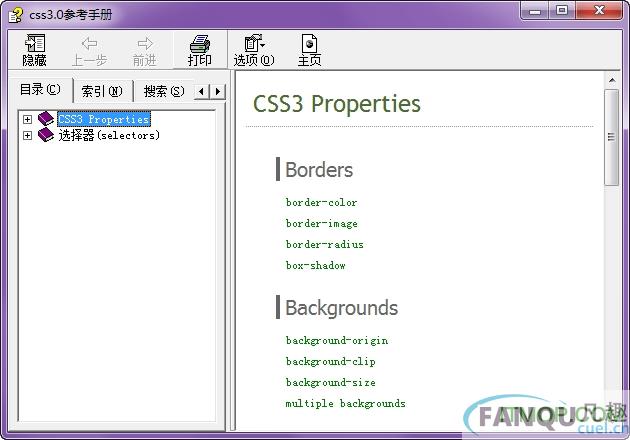Click the Borders section heading
The image size is (630, 440).
[x=319, y=170]
